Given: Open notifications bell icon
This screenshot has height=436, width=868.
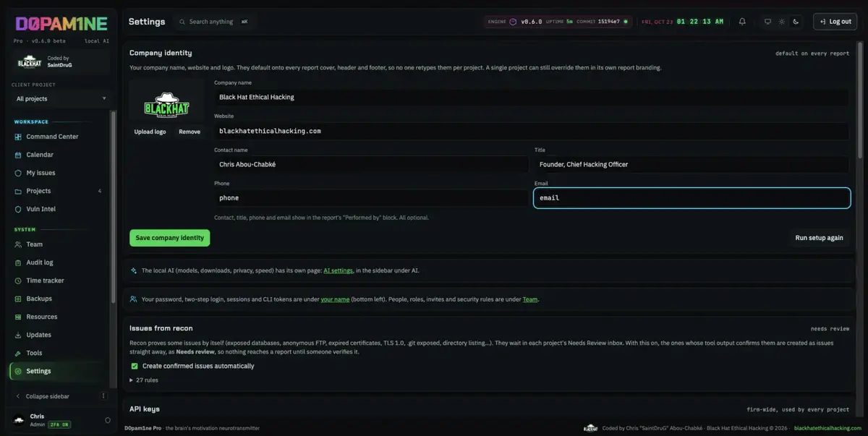Looking at the screenshot, I should (742, 22).
